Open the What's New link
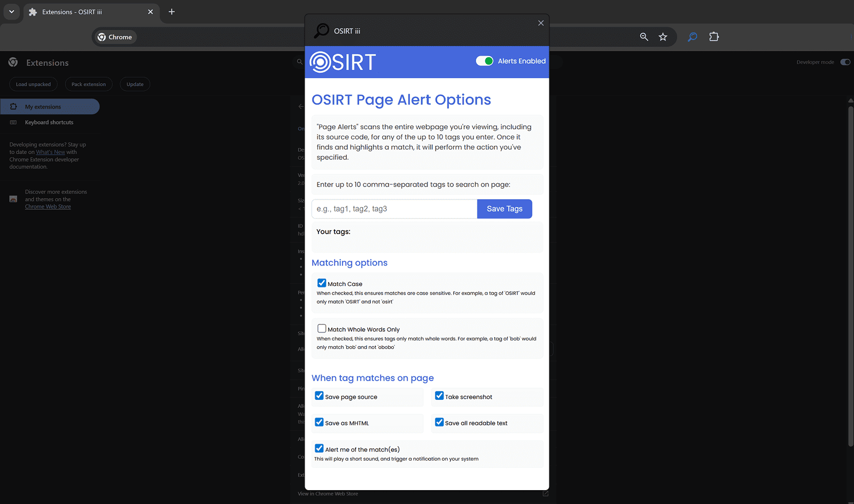Viewport: 854px width, 504px height. (x=50, y=152)
